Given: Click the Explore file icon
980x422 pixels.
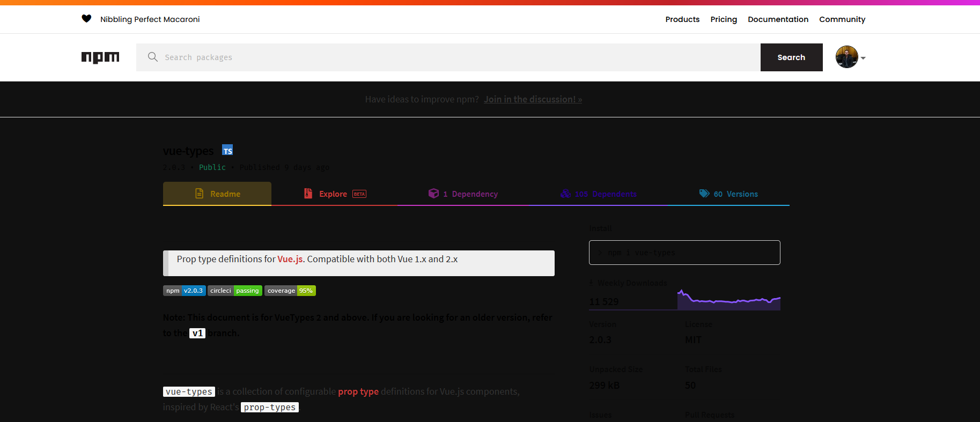Looking at the screenshot, I should click(308, 194).
